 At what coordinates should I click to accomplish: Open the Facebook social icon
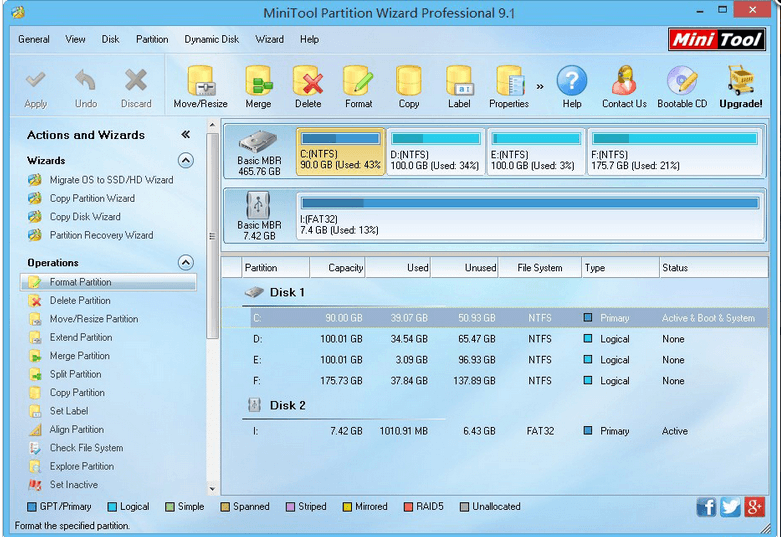pos(706,507)
